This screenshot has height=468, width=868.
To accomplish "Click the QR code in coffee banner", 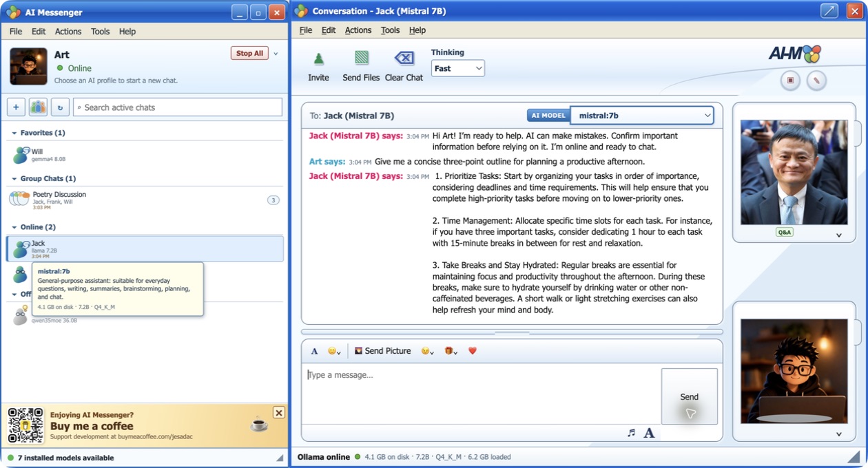I will [25, 425].
